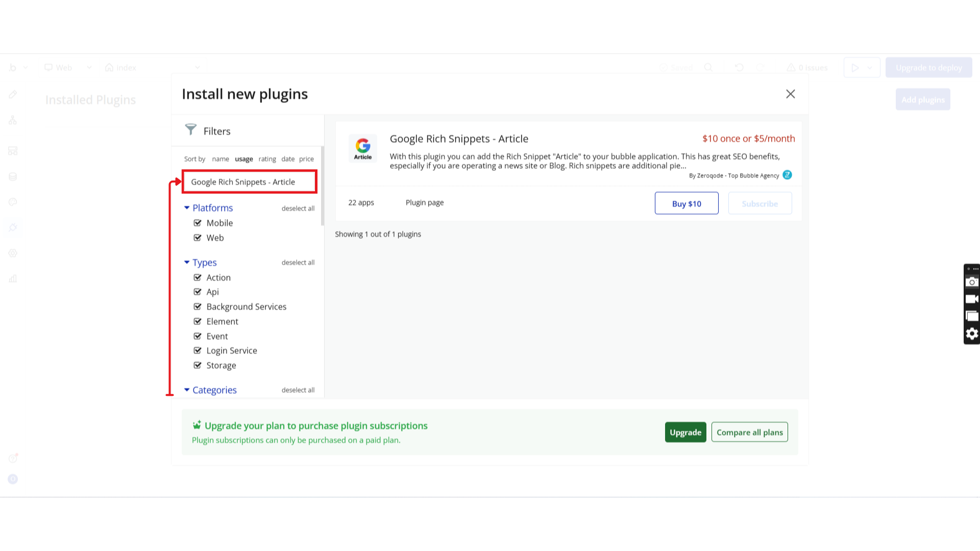Image resolution: width=980 pixels, height=551 pixels.
Task: Click the Zeroqode agency badge icon
Action: point(787,175)
